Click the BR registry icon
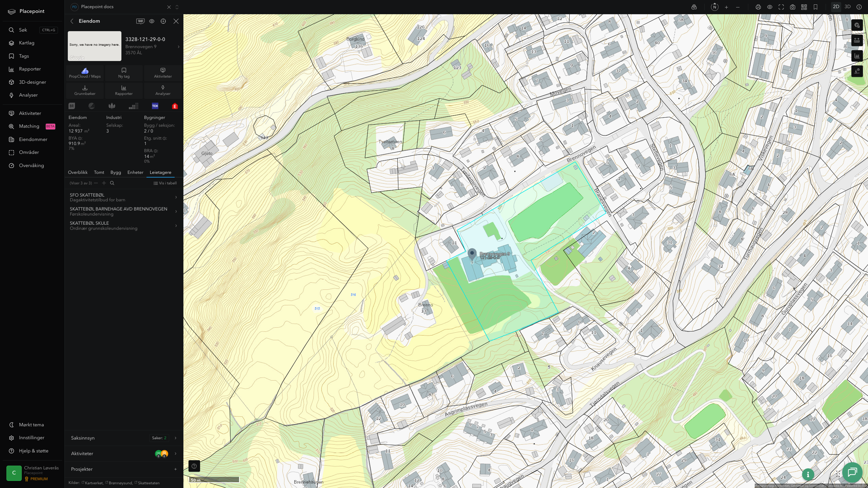 pos(72,106)
